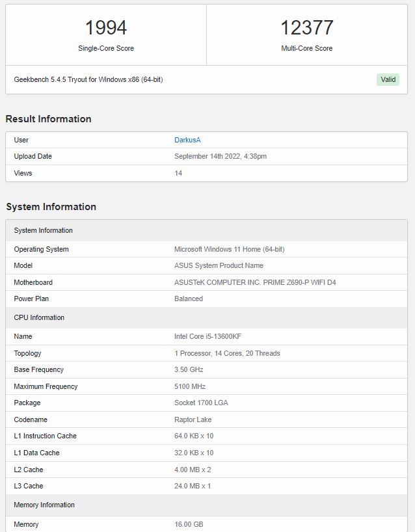Click the Result Information heading
The image size is (415, 532).
tap(49, 119)
